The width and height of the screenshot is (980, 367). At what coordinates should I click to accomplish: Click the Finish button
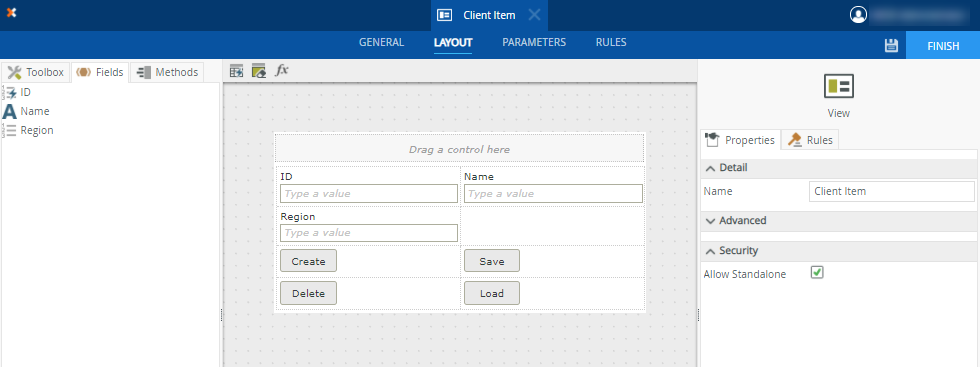(942, 46)
